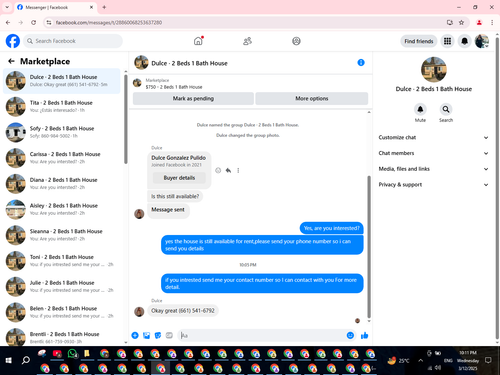500x375 pixels.
Task: Send a thumbs-up like
Action: (x=365, y=335)
